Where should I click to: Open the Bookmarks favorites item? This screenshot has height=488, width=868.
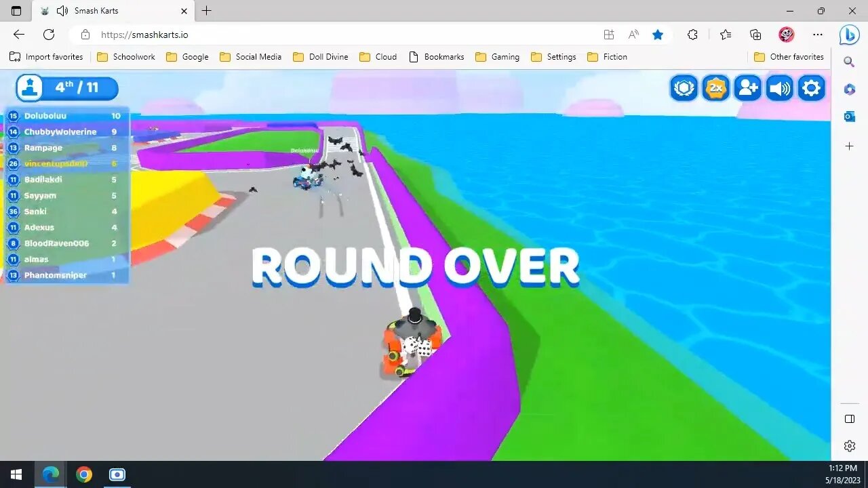tap(437, 57)
